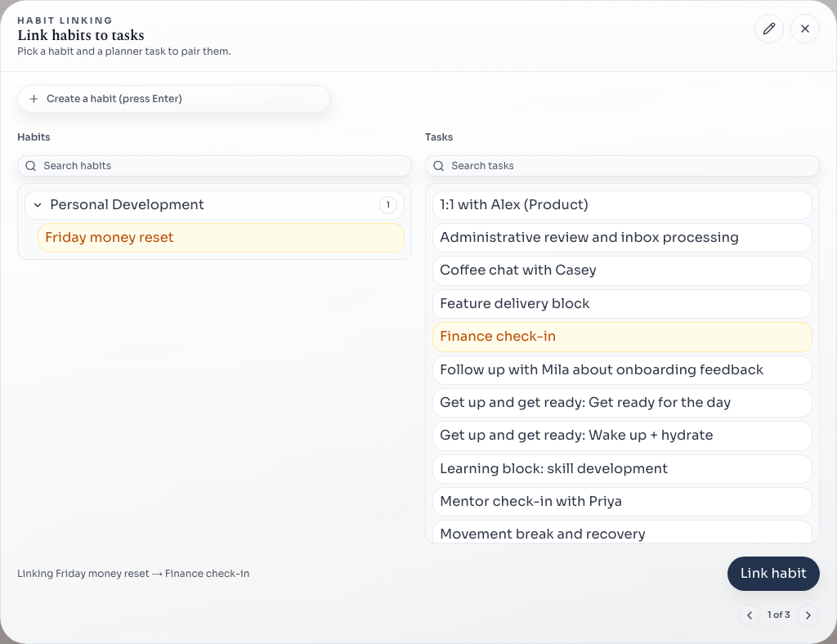Select the "Coffee chat with Casey" task
This screenshot has width=837, height=644.
click(x=622, y=270)
